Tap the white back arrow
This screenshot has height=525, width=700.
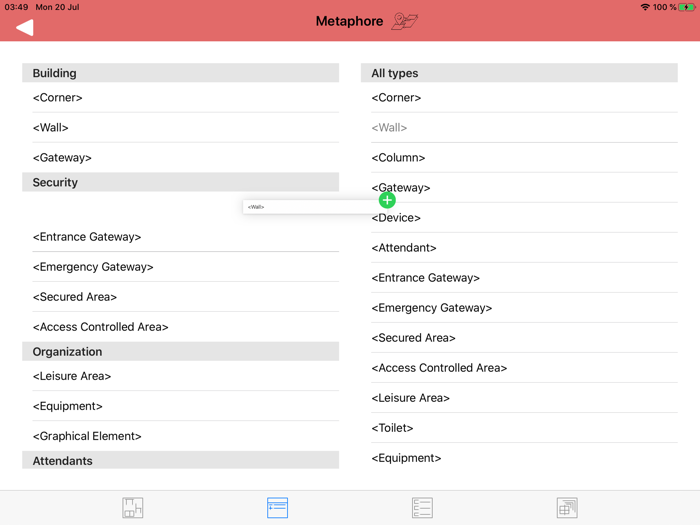(25, 28)
